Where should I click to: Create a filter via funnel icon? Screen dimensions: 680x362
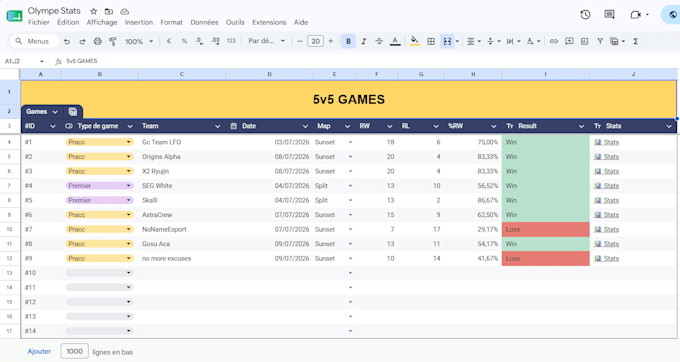pos(600,41)
